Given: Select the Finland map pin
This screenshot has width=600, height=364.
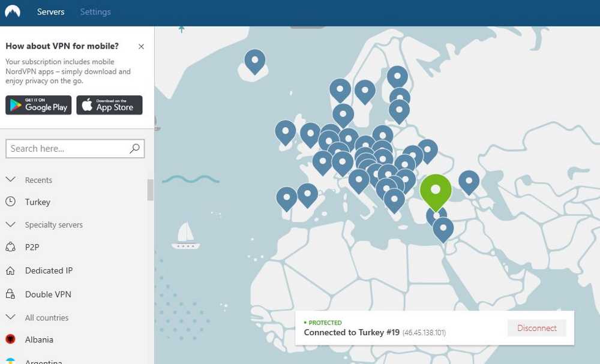Looking at the screenshot, I should click(x=398, y=77).
